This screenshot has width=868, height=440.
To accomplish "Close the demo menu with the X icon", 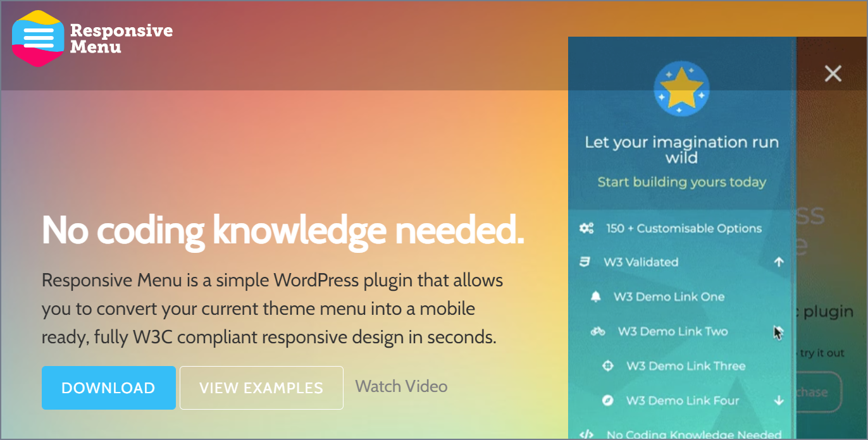I will coord(833,74).
